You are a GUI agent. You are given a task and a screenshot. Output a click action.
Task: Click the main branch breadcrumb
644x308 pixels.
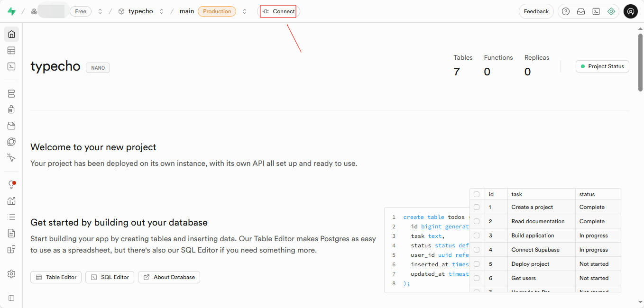(186, 11)
